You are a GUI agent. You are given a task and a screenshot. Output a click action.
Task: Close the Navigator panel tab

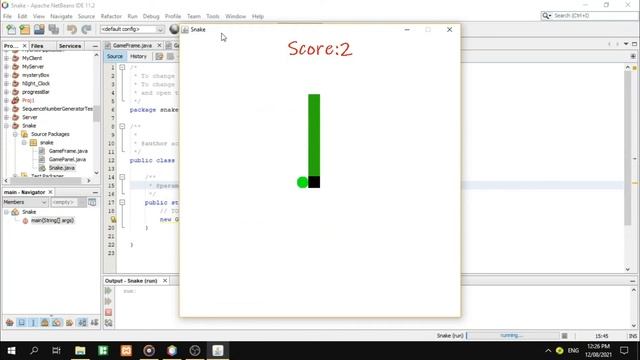[x=51, y=192]
